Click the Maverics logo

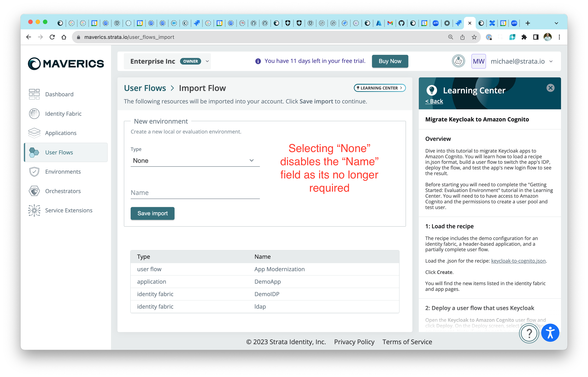tap(66, 63)
